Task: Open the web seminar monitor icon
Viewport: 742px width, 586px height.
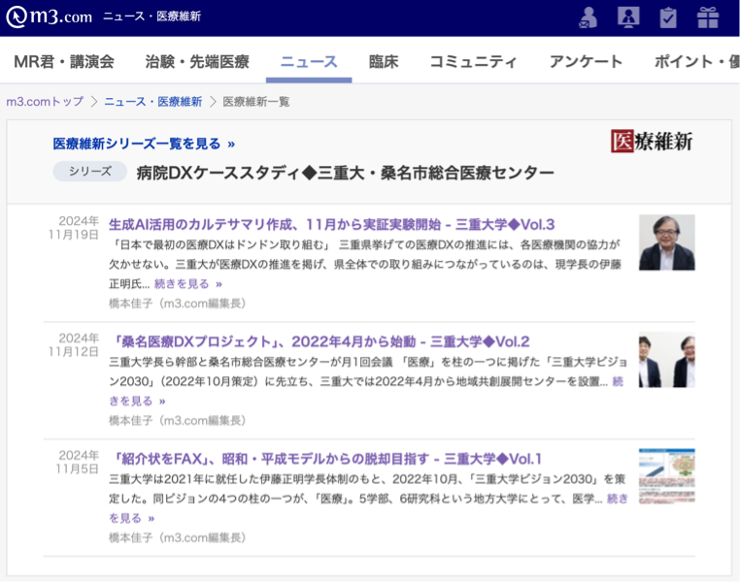Action: coord(628,18)
